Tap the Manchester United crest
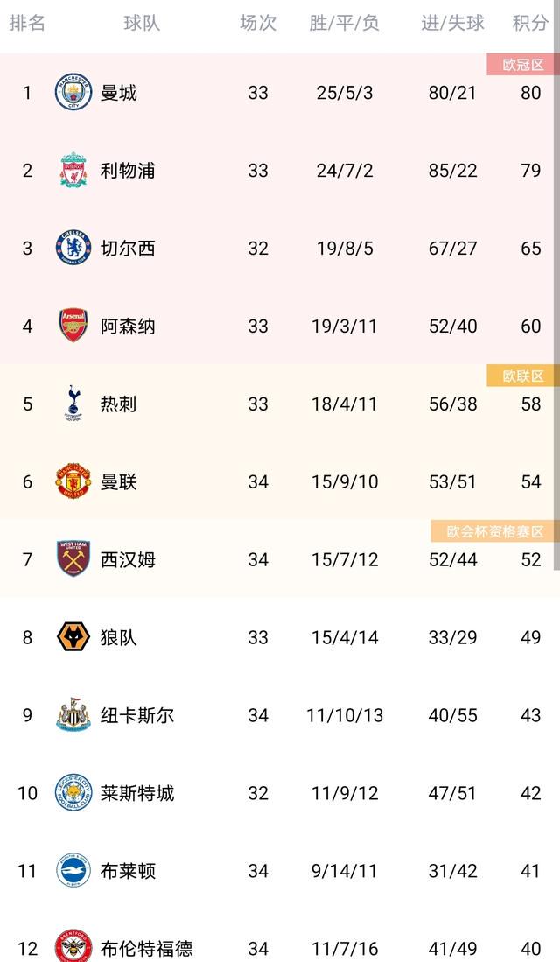 point(73,481)
